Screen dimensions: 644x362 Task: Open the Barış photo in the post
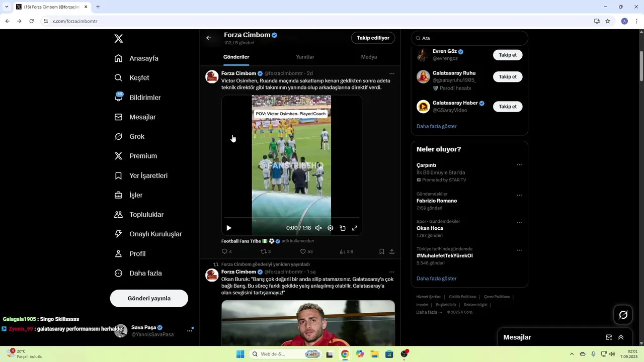pos(308,323)
